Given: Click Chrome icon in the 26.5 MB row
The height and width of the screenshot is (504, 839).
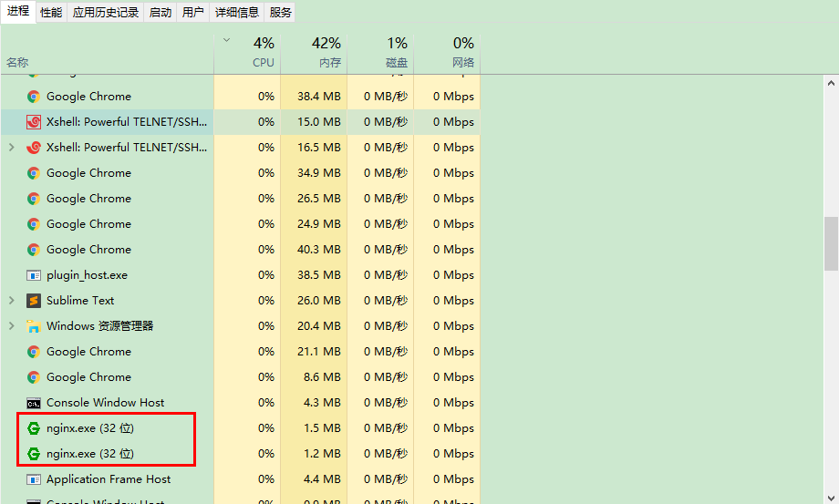Looking at the screenshot, I should click(x=34, y=199).
